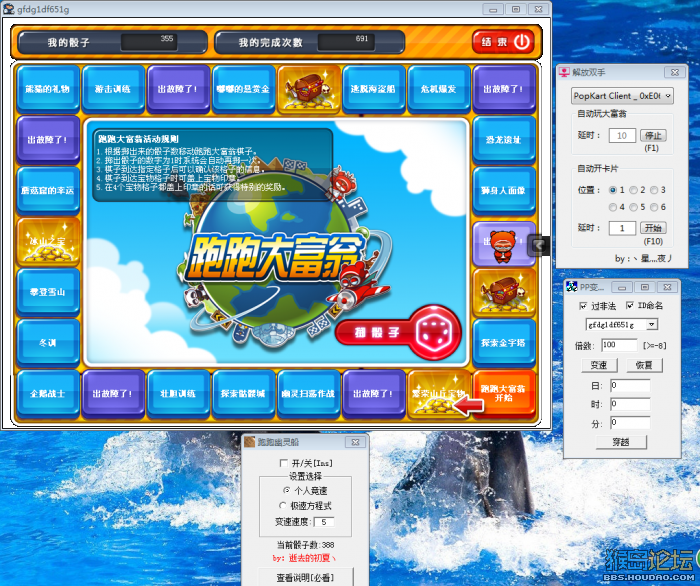
Task: Click the 掷骰子 roll dice button
Action: click(397, 333)
